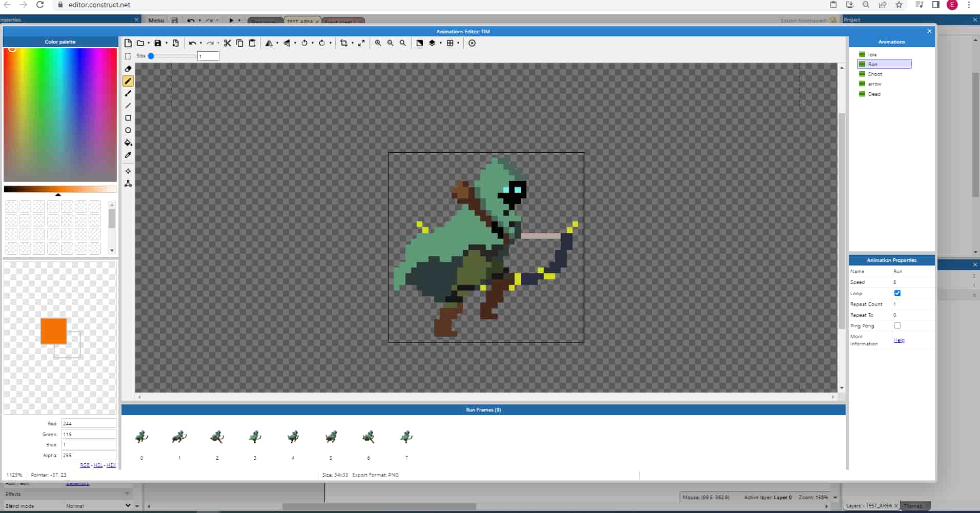
Task: Zoom in on the canvas
Action: click(378, 43)
